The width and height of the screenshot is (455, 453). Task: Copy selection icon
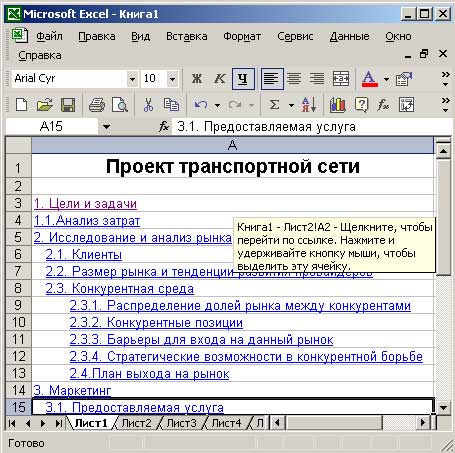tap(171, 105)
